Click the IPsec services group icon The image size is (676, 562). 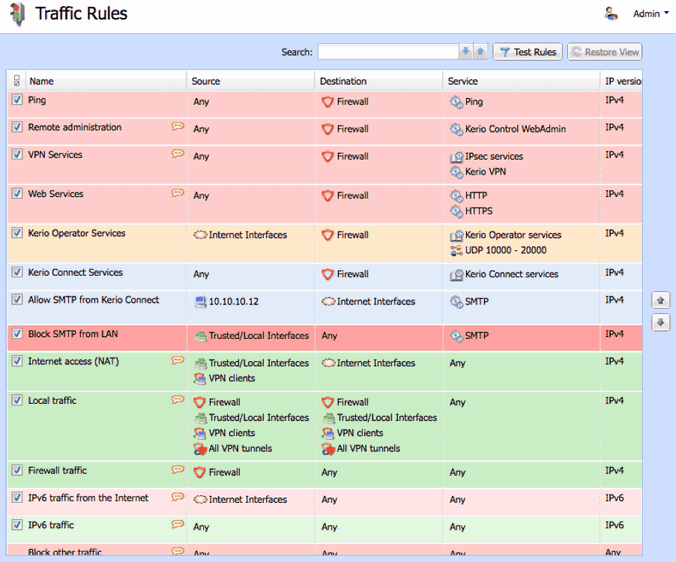tap(456, 157)
